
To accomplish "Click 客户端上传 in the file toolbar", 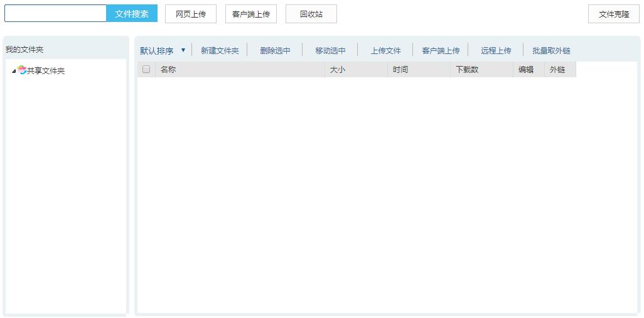I will (441, 51).
